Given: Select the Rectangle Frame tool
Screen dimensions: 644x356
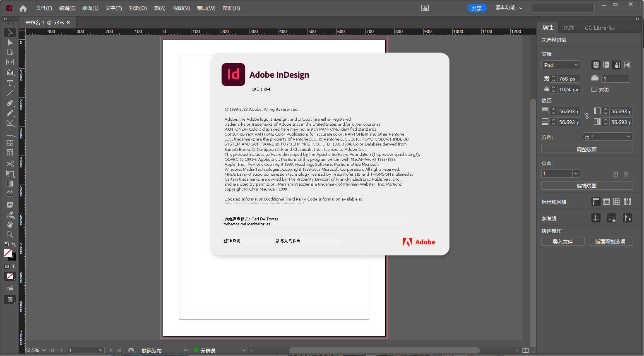Looking at the screenshot, I should click(x=10, y=123).
